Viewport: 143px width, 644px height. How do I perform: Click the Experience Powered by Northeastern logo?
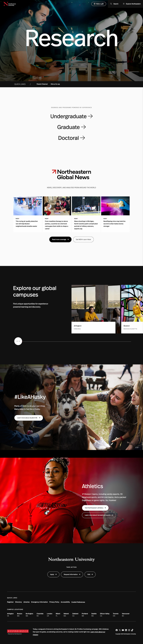point(18,632)
